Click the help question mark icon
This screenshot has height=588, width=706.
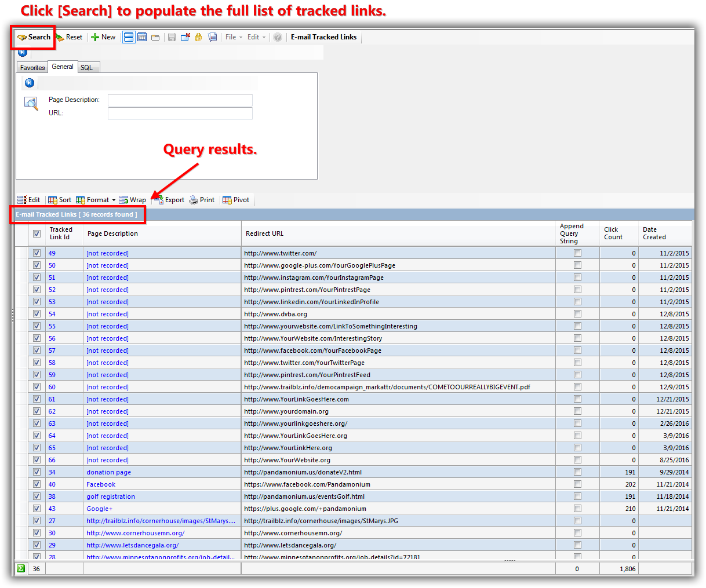click(278, 37)
